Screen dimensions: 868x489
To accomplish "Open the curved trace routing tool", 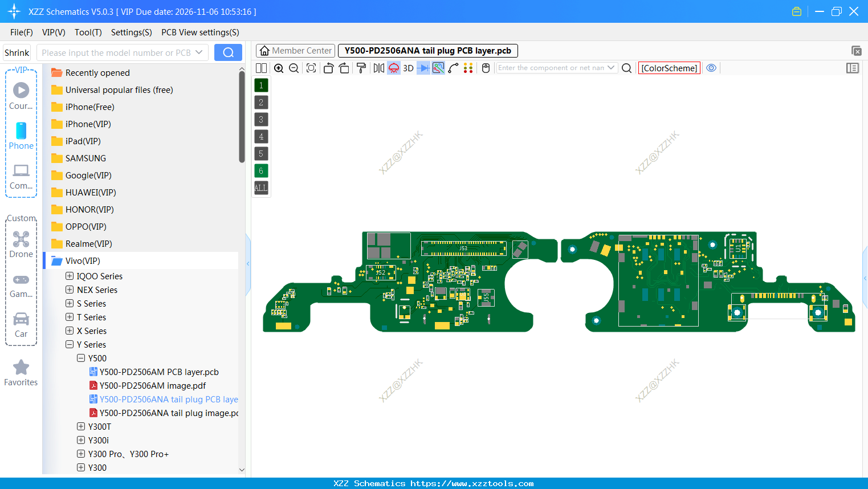I will click(x=452, y=68).
